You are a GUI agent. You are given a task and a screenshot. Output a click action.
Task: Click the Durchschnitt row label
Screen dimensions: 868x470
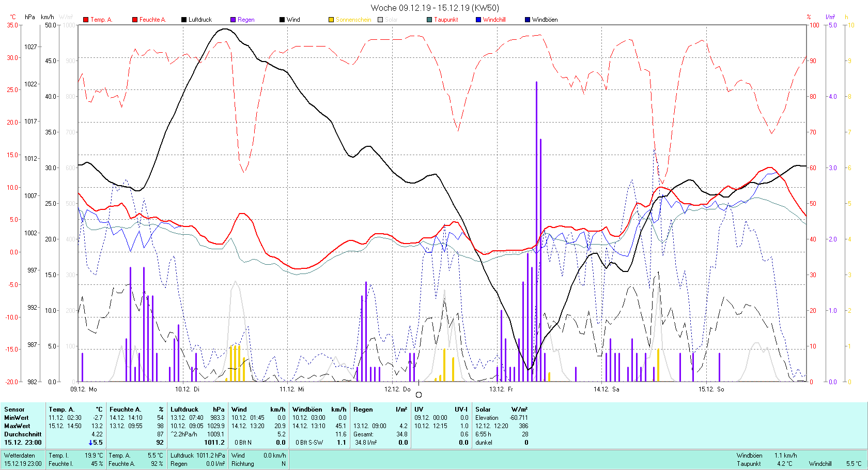(x=23, y=434)
